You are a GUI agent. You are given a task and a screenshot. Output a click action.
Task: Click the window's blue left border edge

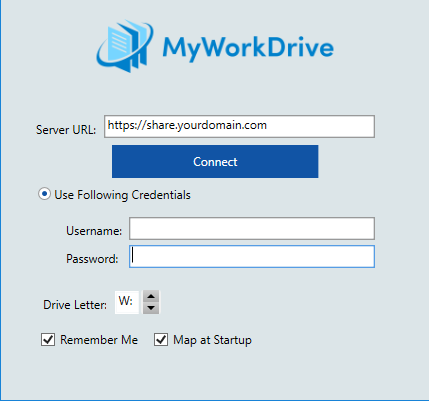pos(1,200)
